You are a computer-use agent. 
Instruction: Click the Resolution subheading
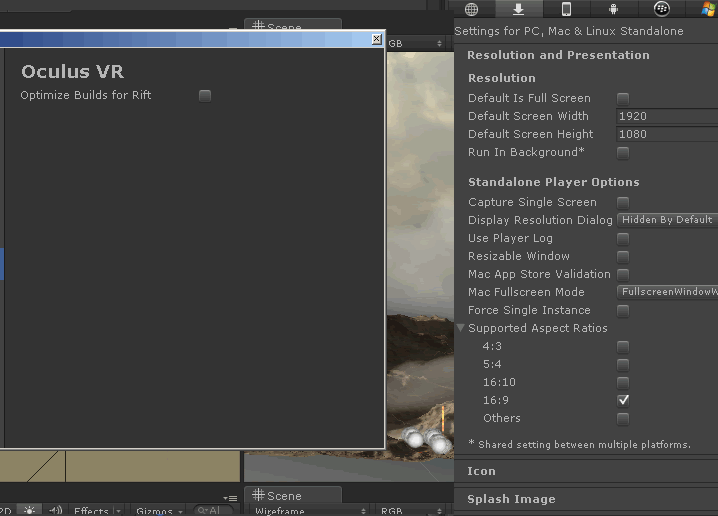(x=501, y=78)
